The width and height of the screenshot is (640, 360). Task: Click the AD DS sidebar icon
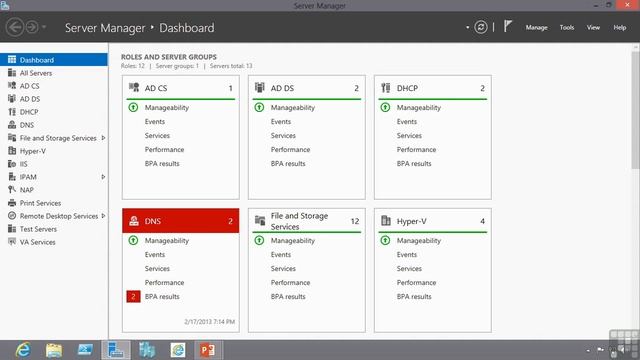[12, 99]
